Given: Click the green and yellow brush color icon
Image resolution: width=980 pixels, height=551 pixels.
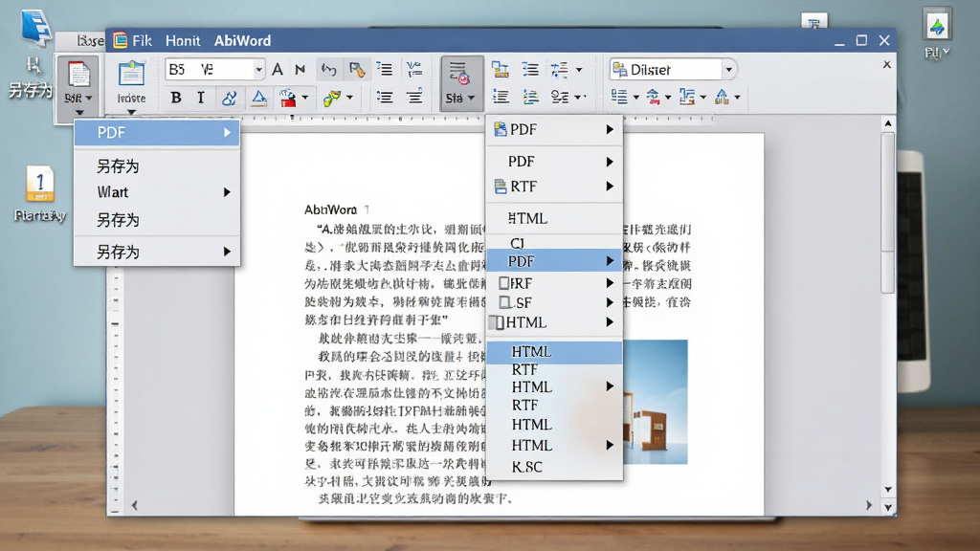Looking at the screenshot, I should (x=331, y=99).
